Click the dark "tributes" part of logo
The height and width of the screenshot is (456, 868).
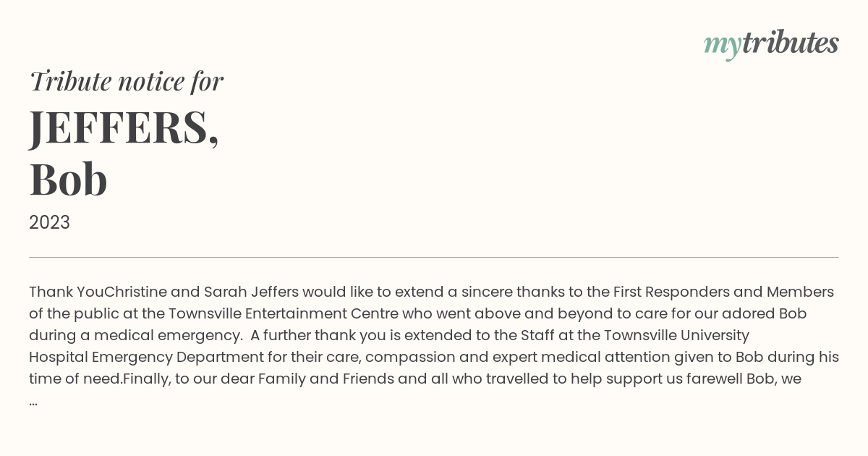click(x=790, y=42)
